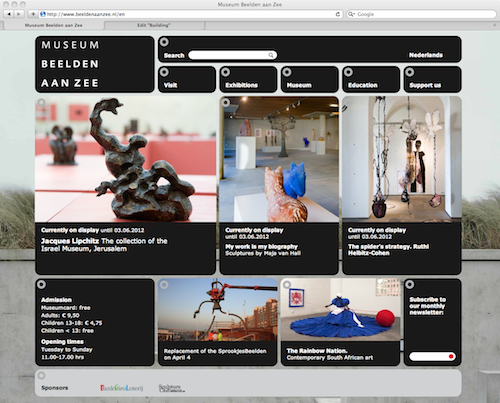
Task: Click the circle icon on the Visit tile
Action: [x=164, y=72]
